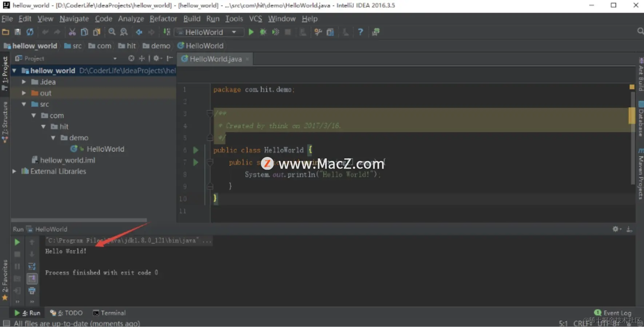Click the Help question mark toolbar icon

(x=360, y=32)
